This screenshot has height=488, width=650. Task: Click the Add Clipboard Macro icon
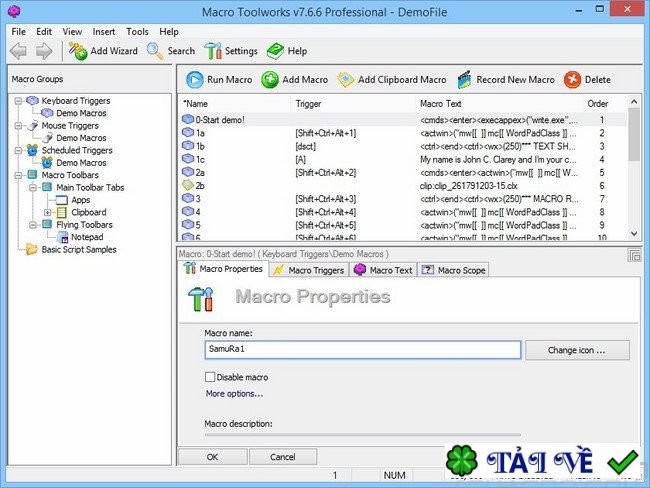tap(345, 80)
